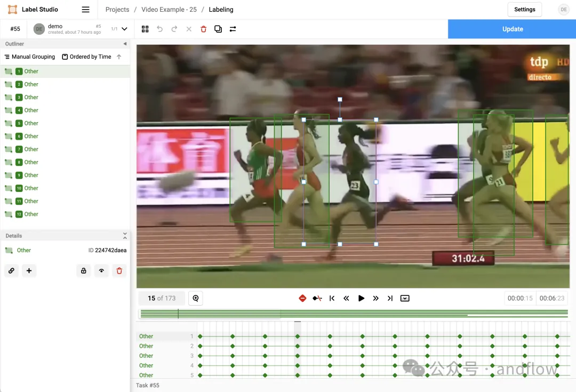Open the Manual Grouping options
This screenshot has width=576, height=392.
[30, 57]
